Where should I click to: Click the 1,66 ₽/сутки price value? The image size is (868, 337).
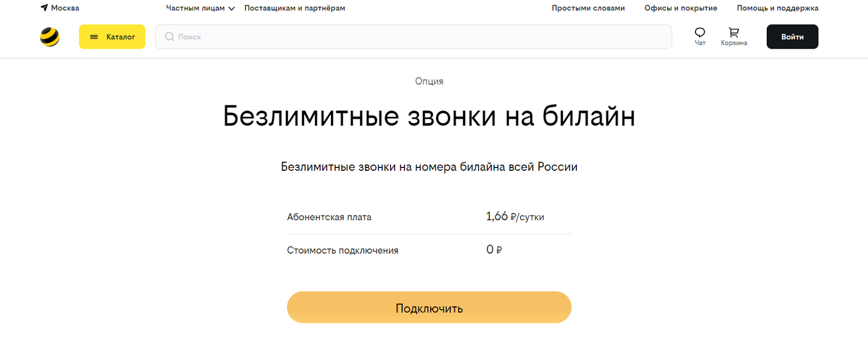[x=515, y=217]
